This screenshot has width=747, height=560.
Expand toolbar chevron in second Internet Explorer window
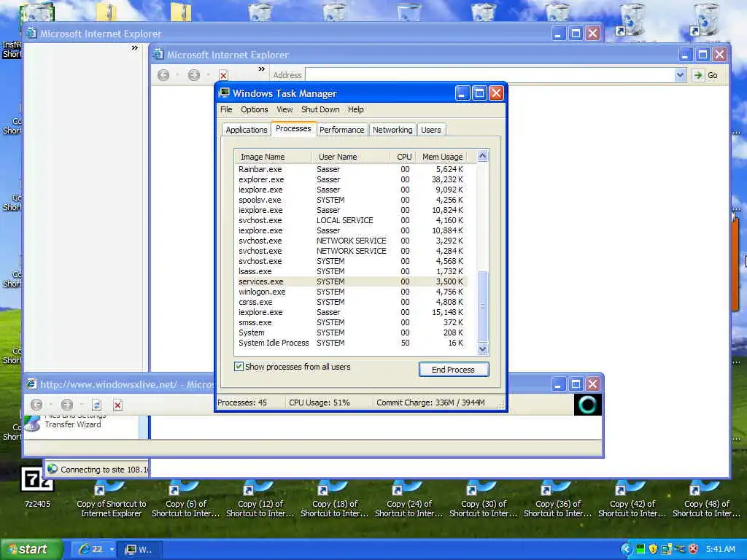coord(262,69)
